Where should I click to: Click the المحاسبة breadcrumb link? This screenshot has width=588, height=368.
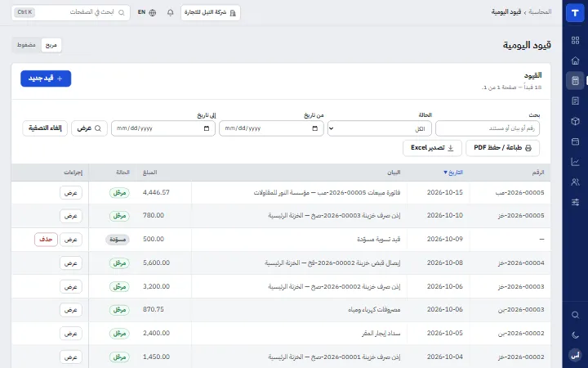(x=540, y=12)
